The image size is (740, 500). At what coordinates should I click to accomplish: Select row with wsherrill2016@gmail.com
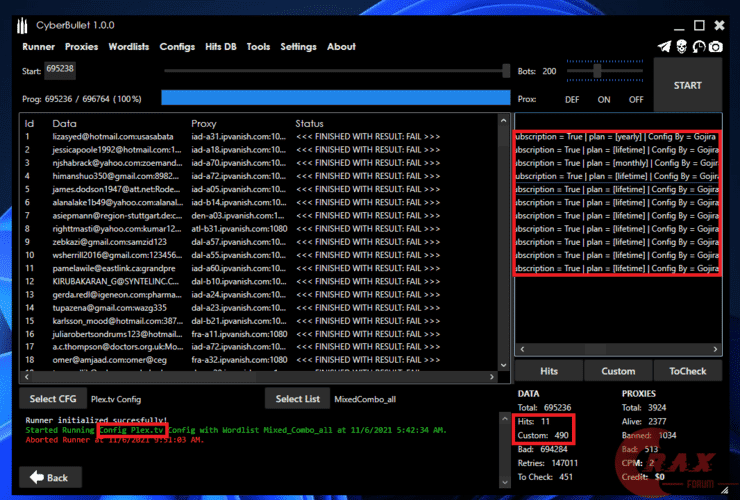click(x=259, y=255)
